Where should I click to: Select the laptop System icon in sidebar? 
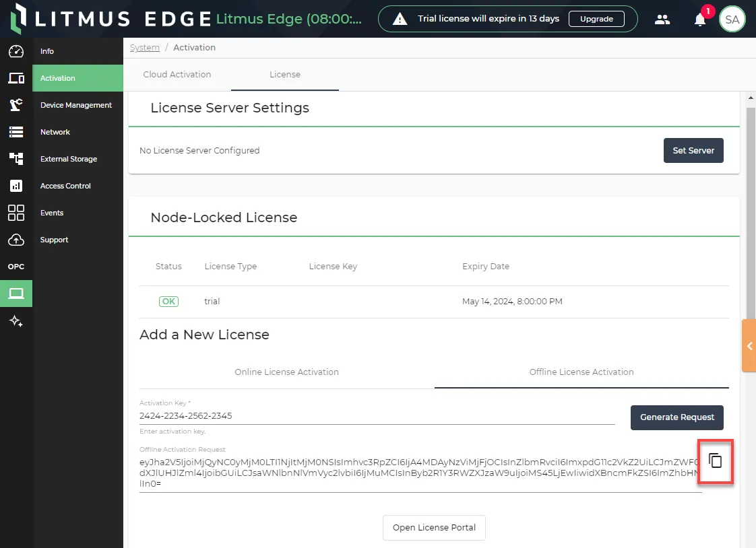pyautogui.click(x=16, y=294)
